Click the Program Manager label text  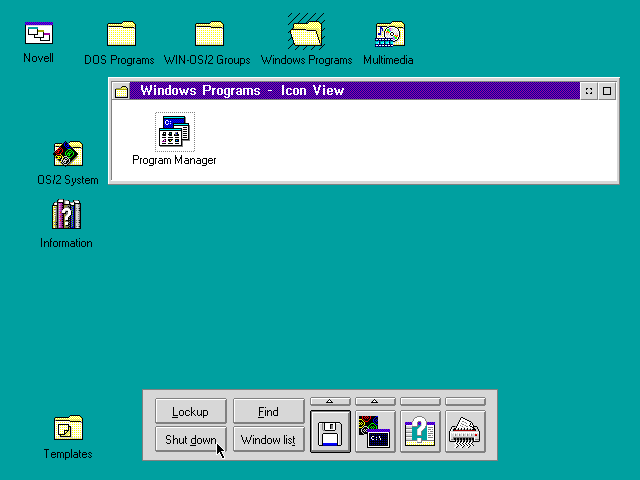(174, 160)
